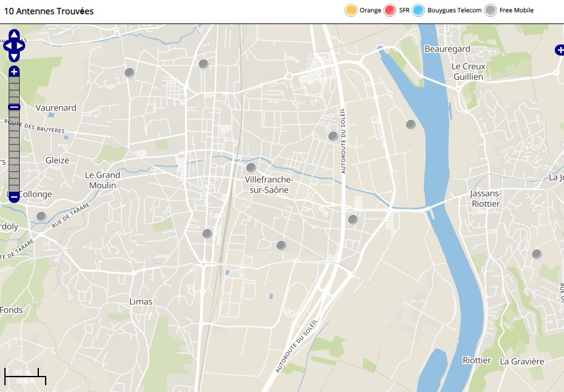Click the yellow Orange operator swatch
The image size is (564, 392).
point(351,10)
